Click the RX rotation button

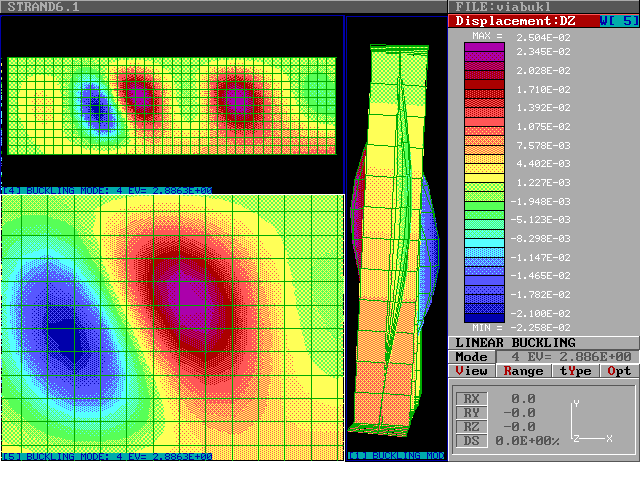click(471, 399)
